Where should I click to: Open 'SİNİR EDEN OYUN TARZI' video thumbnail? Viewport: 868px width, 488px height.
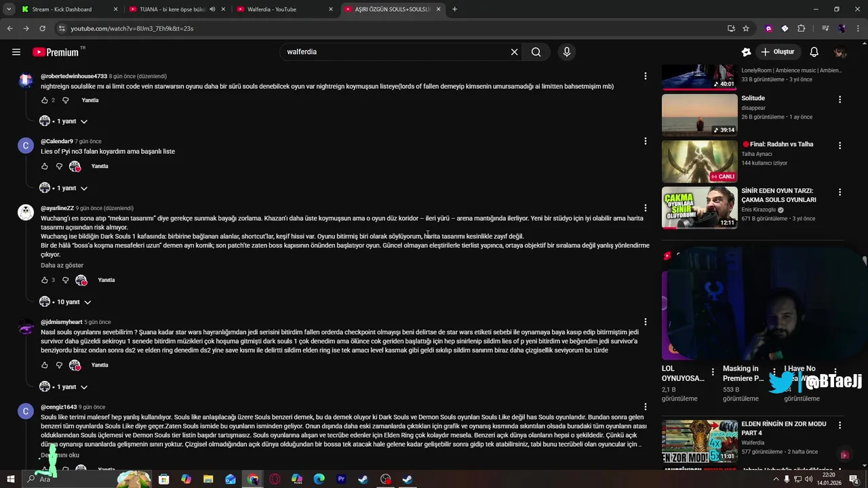click(699, 208)
